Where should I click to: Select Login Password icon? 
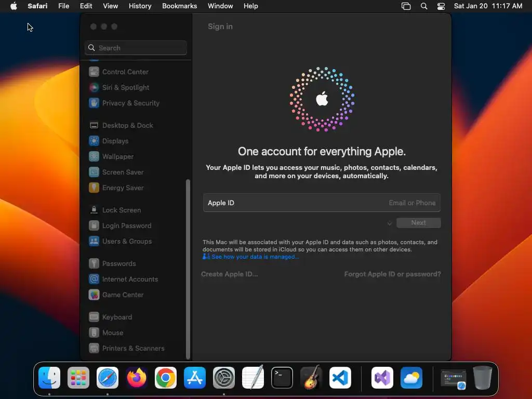click(x=94, y=225)
